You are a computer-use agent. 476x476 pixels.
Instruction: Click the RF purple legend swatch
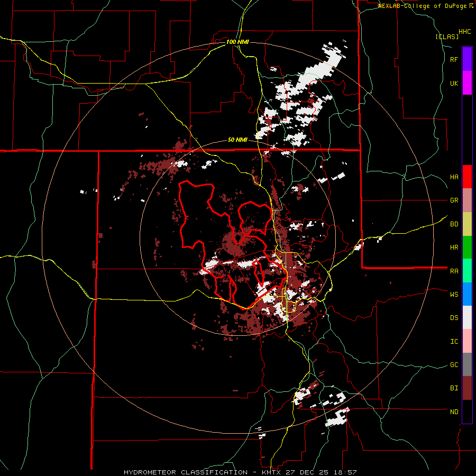[467, 59]
